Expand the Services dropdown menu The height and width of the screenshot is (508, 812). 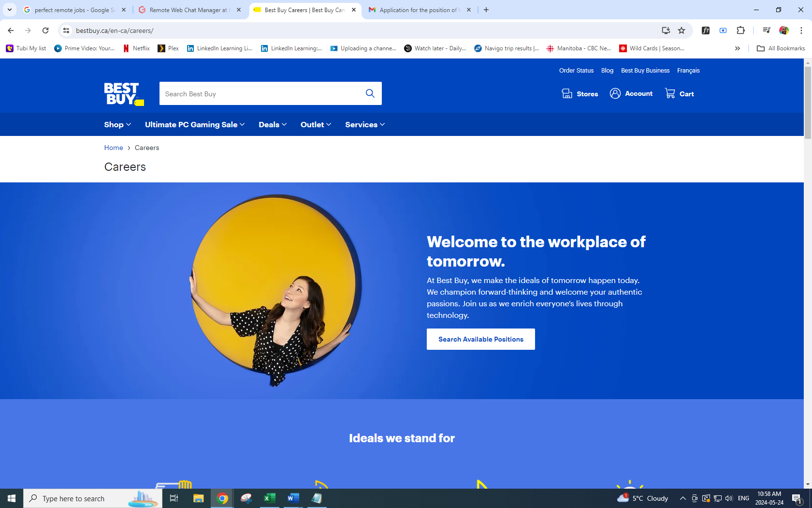tap(364, 124)
